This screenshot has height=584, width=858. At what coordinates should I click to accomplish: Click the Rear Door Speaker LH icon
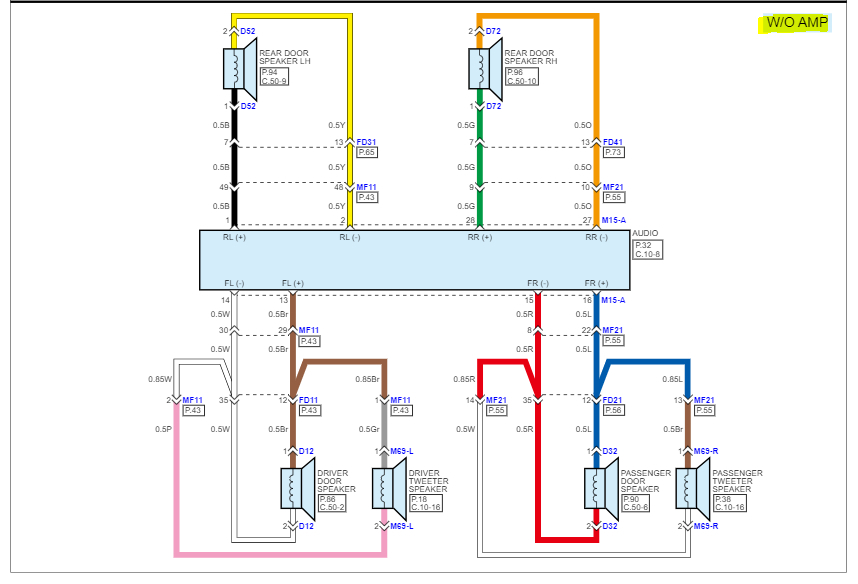click(236, 70)
